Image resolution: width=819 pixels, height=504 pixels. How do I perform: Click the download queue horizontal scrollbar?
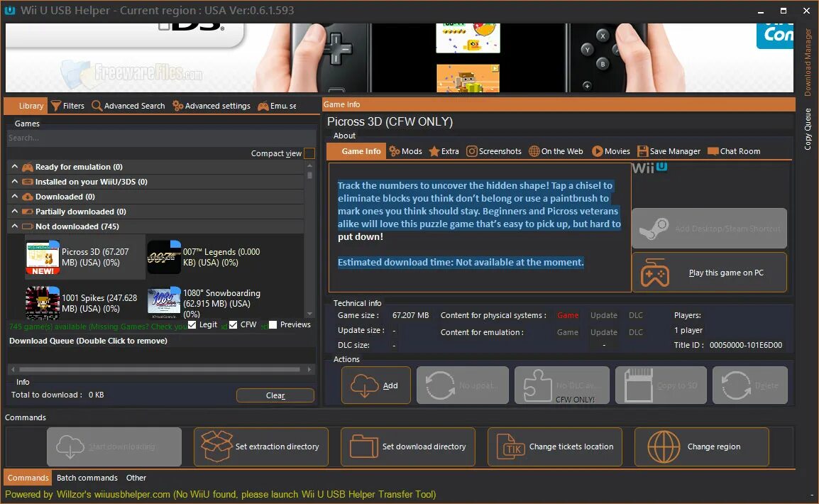coord(161,369)
